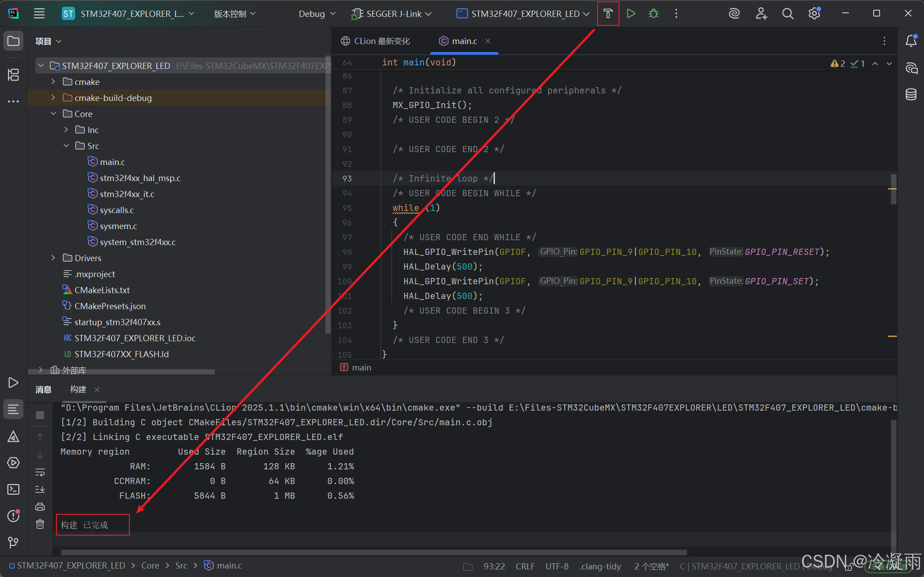Viewport: 924px width, 577px height.
Task: Click the Build hammer icon
Action: click(x=608, y=13)
